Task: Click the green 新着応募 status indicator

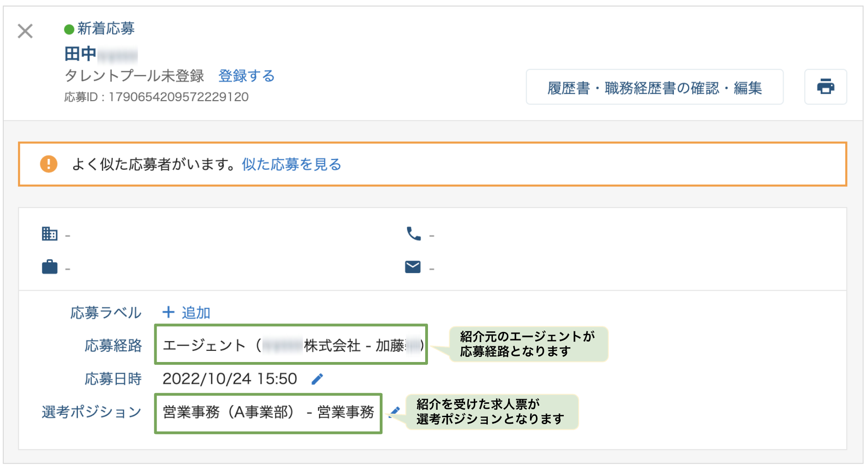Action: tap(69, 30)
